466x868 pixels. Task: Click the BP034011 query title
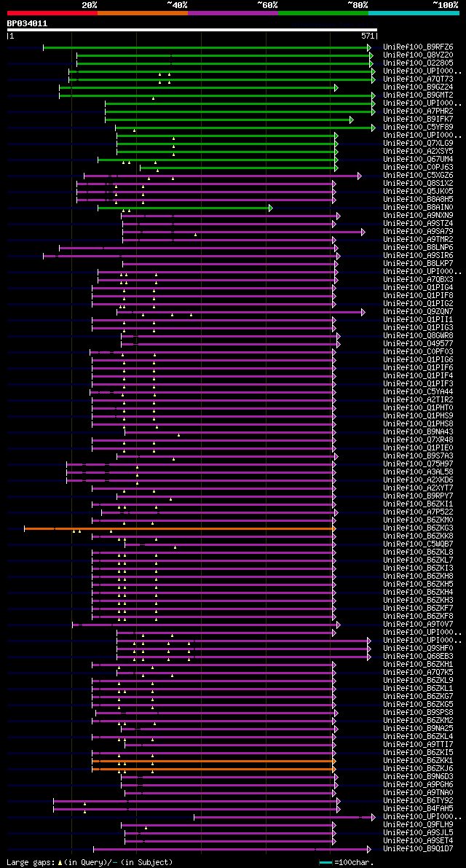pos(27,23)
